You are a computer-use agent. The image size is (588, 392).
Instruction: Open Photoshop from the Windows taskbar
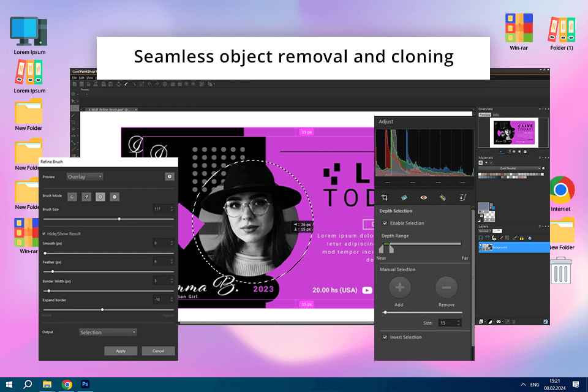click(85, 384)
